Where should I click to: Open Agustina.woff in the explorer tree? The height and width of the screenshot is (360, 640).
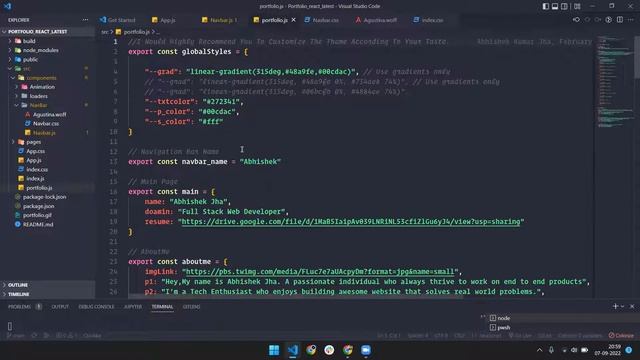[x=48, y=114]
